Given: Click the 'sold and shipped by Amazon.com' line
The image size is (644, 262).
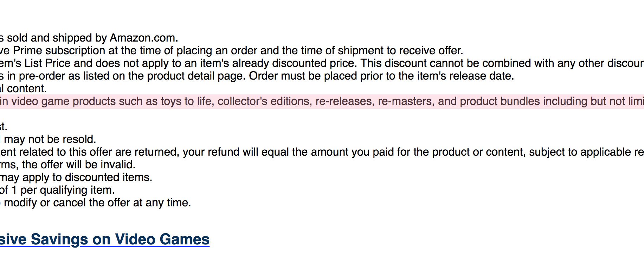Looking at the screenshot, I should (x=89, y=38).
